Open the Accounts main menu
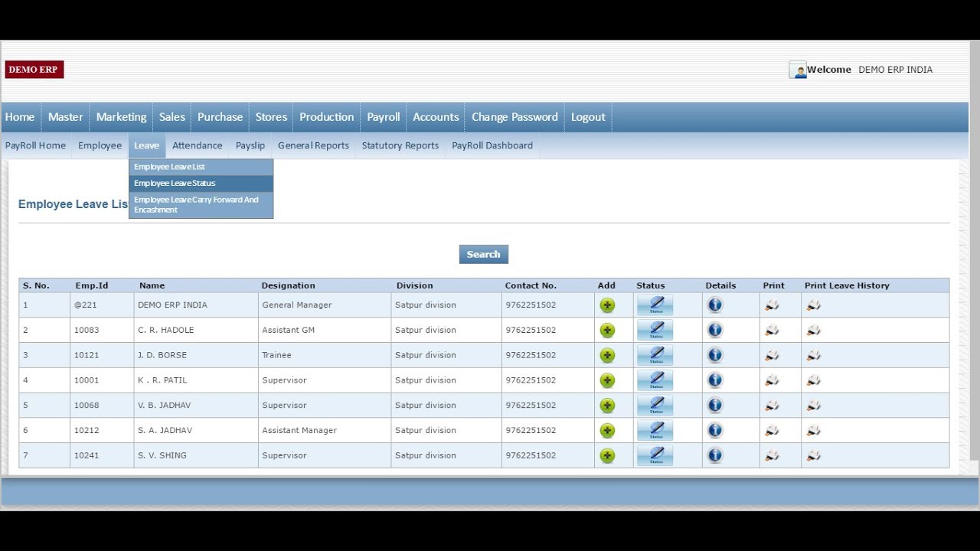The height and width of the screenshot is (551, 980). pyautogui.click(x=436, y=117)
